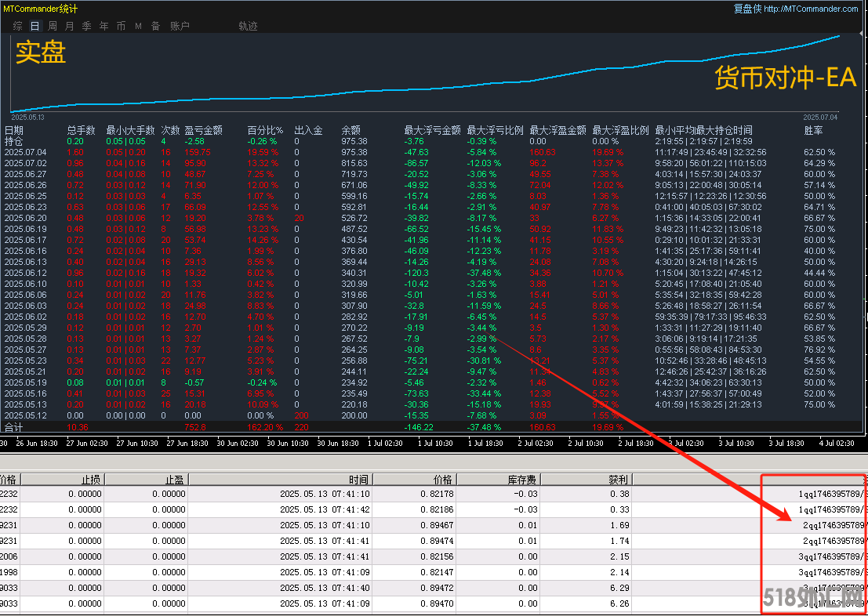Click the total lots value 10.36
Viewport: 868px width, 616px height.
point(78,427)
